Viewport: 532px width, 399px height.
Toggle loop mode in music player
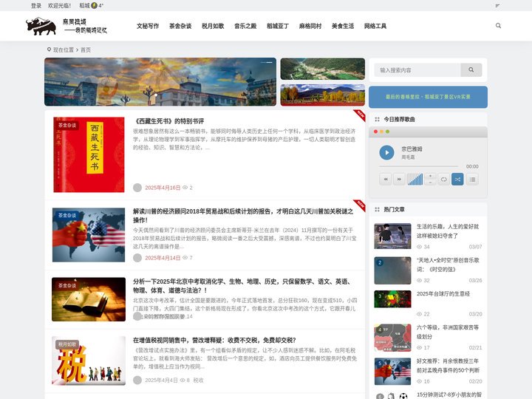coord(443,179)
